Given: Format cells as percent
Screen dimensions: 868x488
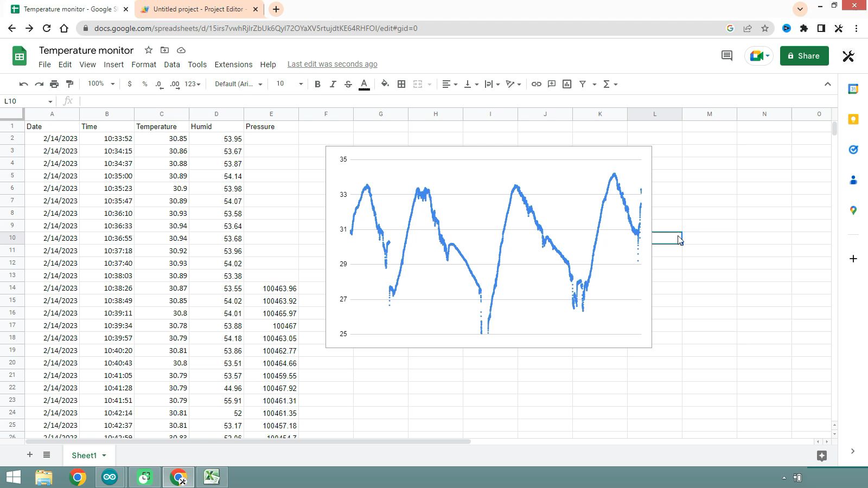Looking at the screenshot, I should (144, 84).
